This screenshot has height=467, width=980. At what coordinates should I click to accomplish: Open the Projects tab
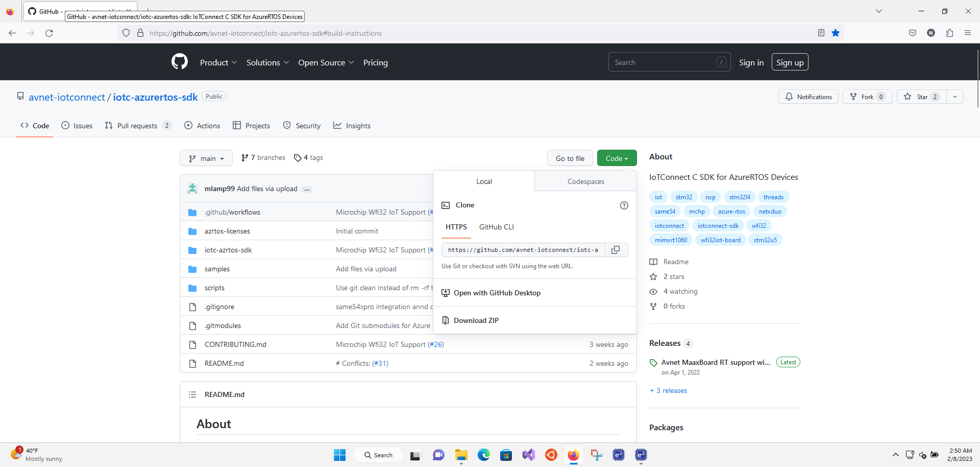point(252,126)
